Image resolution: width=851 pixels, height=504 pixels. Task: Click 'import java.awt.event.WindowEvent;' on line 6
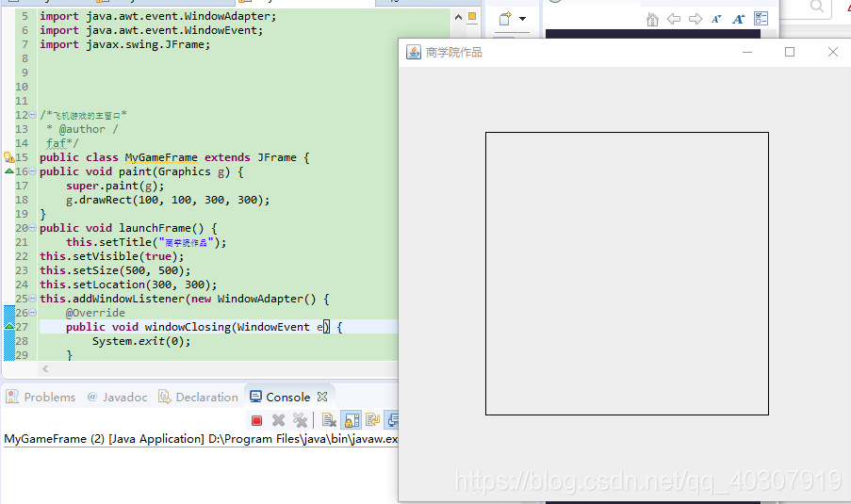click(152, 30)
